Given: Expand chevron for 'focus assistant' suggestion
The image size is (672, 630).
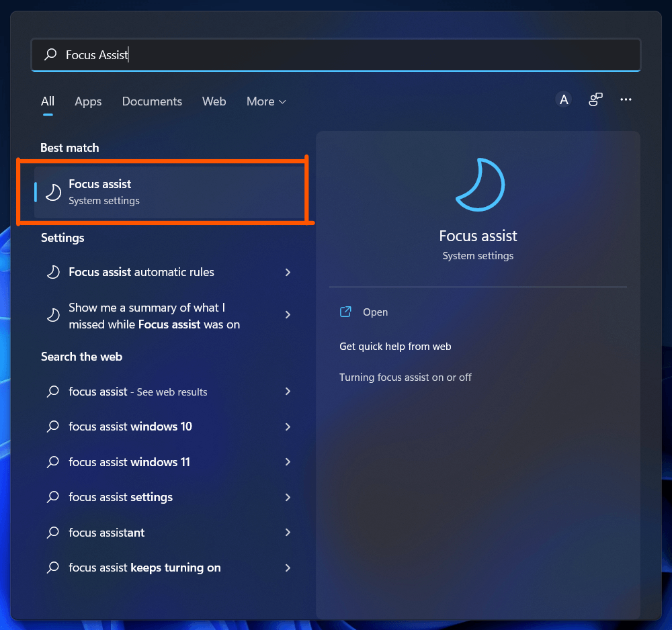Looking at the screenshot, I should coord(288,533).
